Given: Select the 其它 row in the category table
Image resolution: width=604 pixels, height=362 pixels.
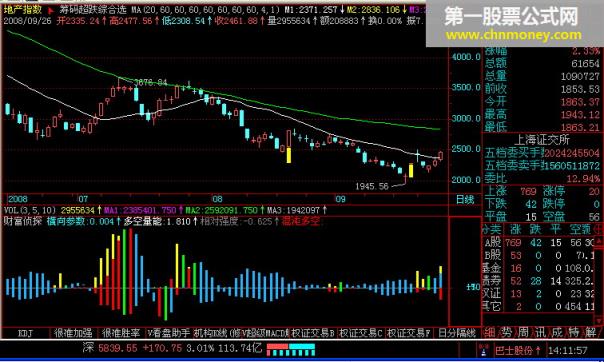Looking at the screenshot, I should pos(538,306).
